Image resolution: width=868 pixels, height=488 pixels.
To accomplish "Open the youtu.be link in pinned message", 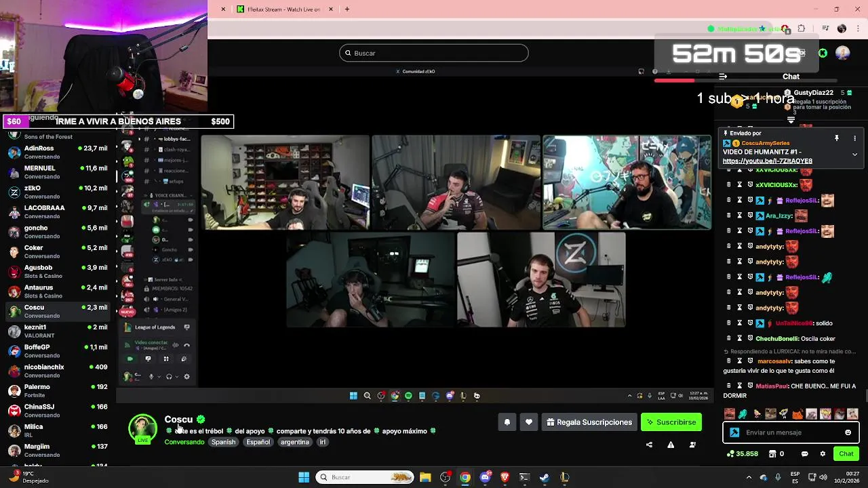I will click(767, 161).
